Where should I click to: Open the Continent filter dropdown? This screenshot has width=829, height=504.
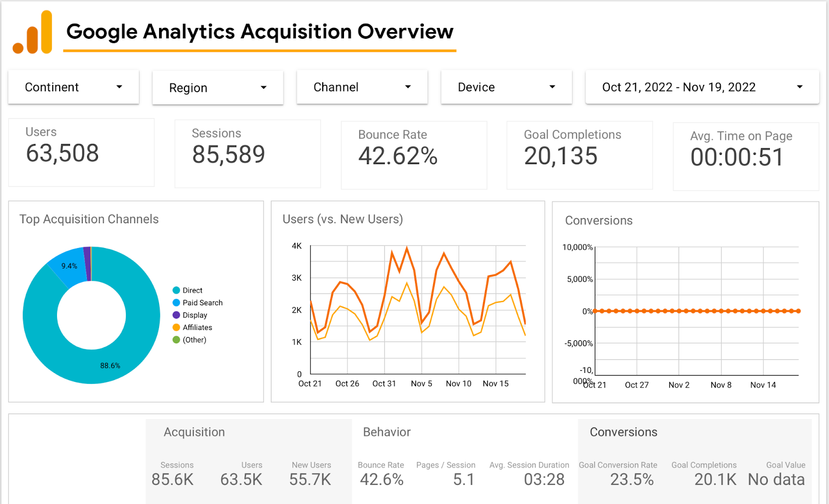(x=73, y=87)
